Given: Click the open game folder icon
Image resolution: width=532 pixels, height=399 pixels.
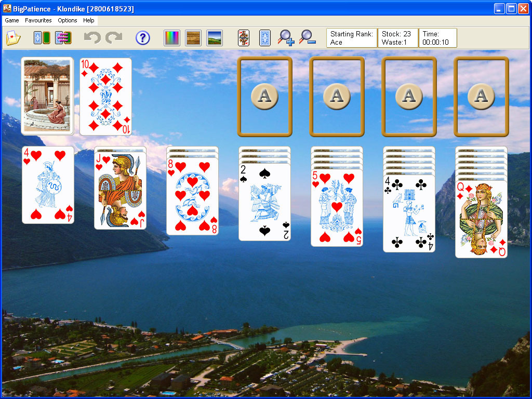Looking at the screenshot, I should [13, 38].
